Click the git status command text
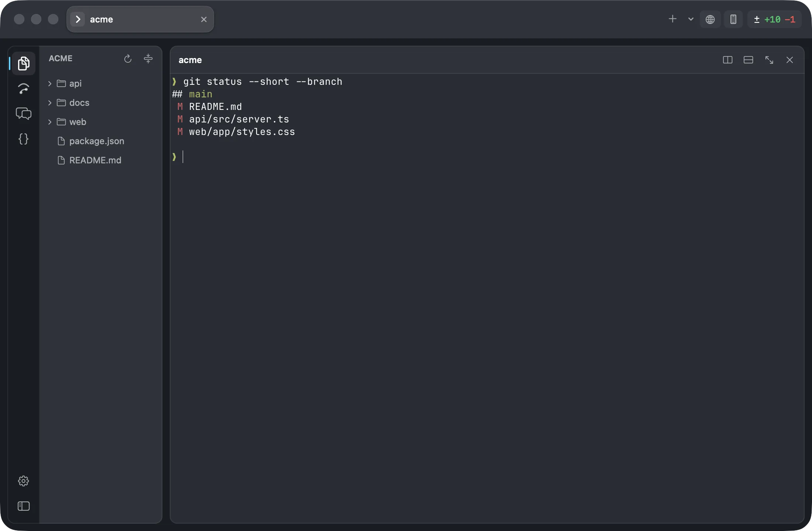The width and height of the screenshot is (812, 531). 263,81
